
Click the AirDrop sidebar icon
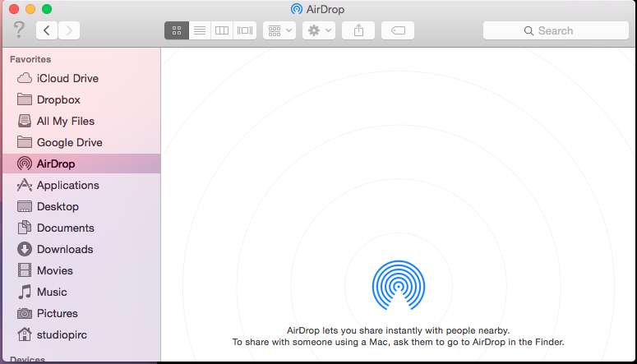pos(25,164)
